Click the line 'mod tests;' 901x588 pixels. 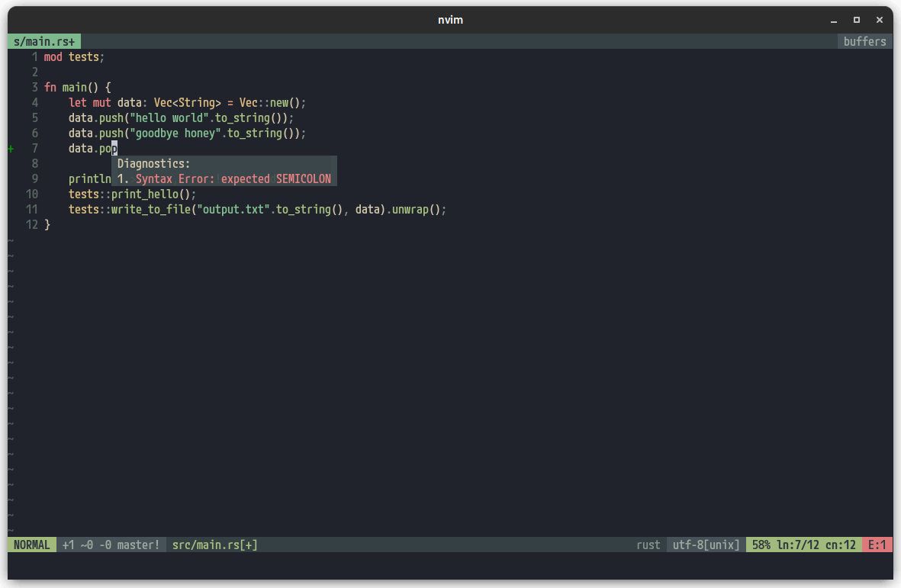(x=74, y=57)
